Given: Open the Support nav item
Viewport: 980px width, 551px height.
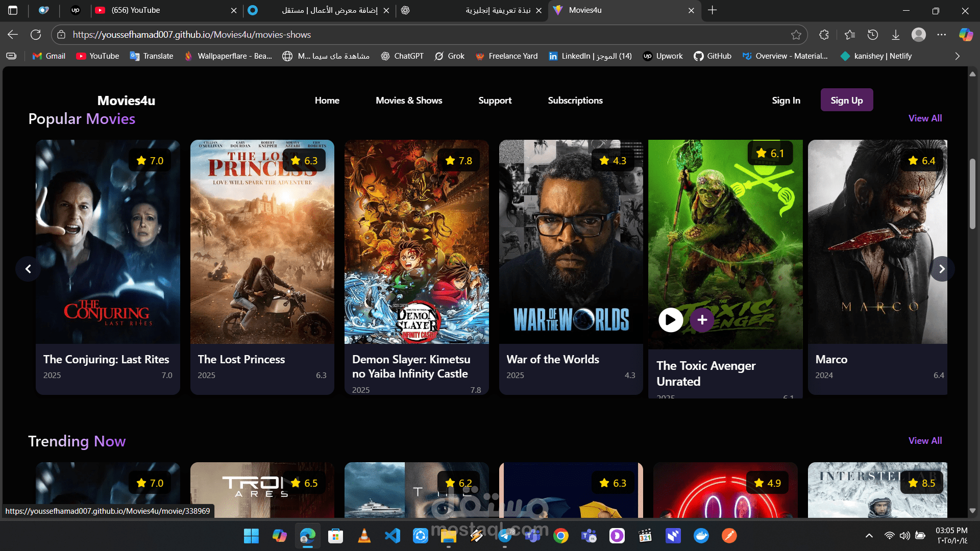Looking at the screenshot, I should (x=495, y=101).
